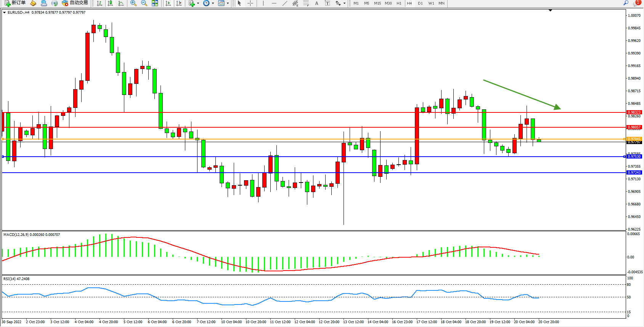Switch chart to line chart mode

tap(121, 3)
